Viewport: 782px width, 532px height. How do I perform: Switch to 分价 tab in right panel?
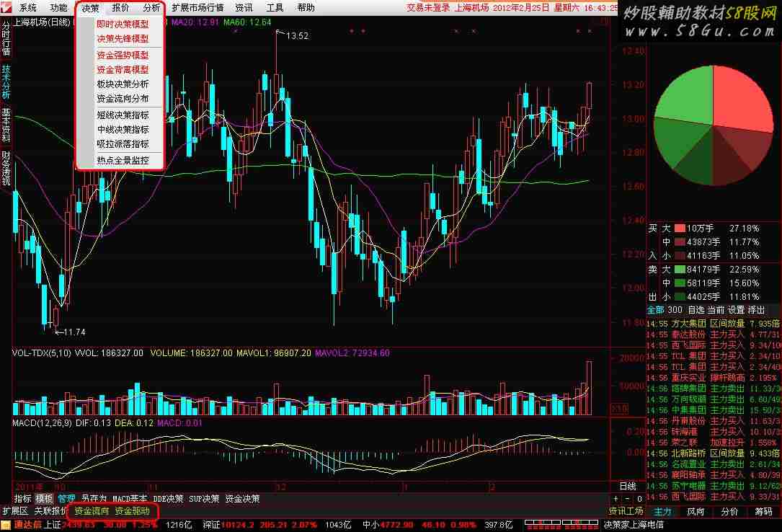pos(729,511)
